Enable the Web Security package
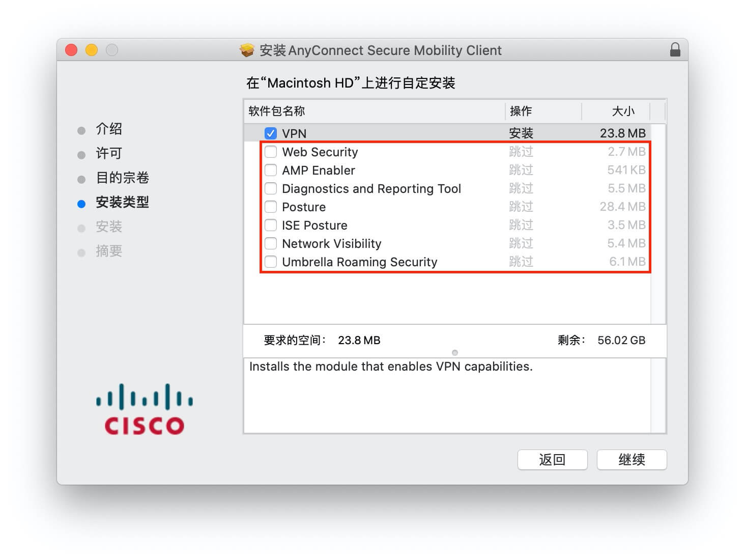The height and width of the screenshot is (560, 745). [271, 152]
